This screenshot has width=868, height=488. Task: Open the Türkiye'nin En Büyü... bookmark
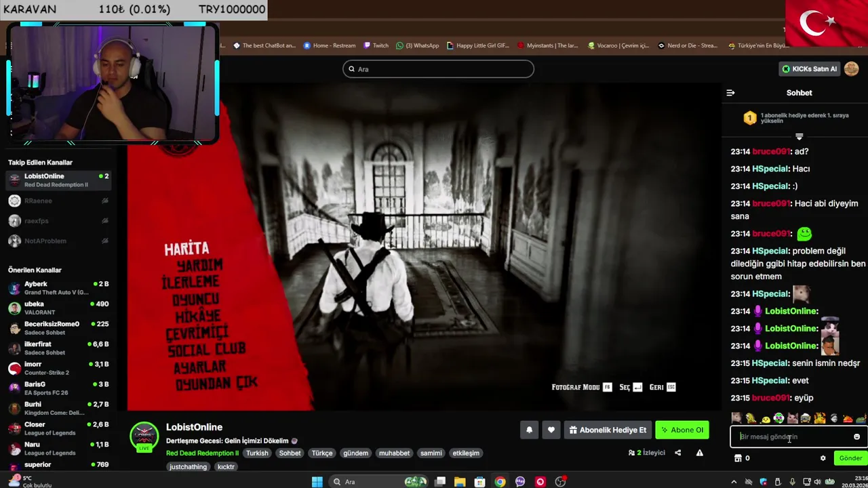(759, 45)
